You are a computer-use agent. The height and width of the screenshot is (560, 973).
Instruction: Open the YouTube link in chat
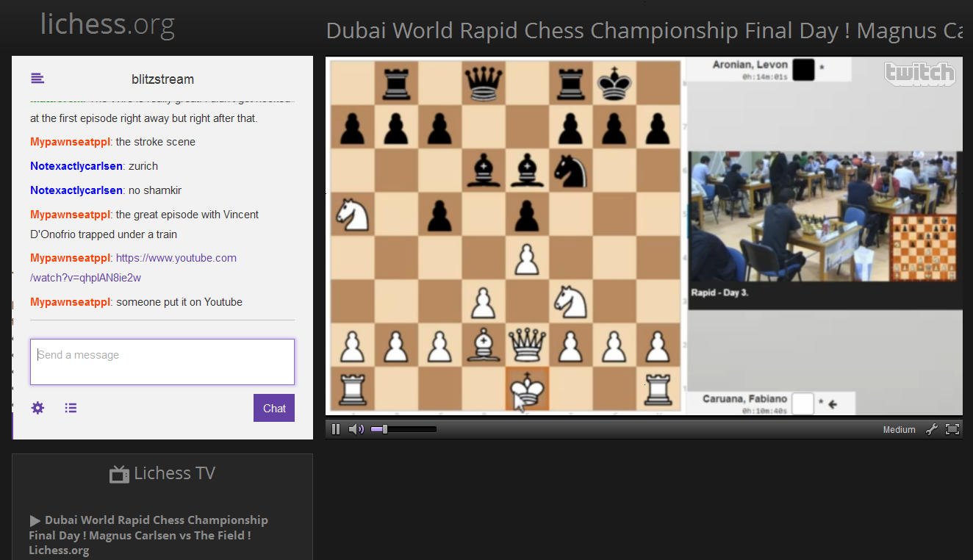click(133, 268)
